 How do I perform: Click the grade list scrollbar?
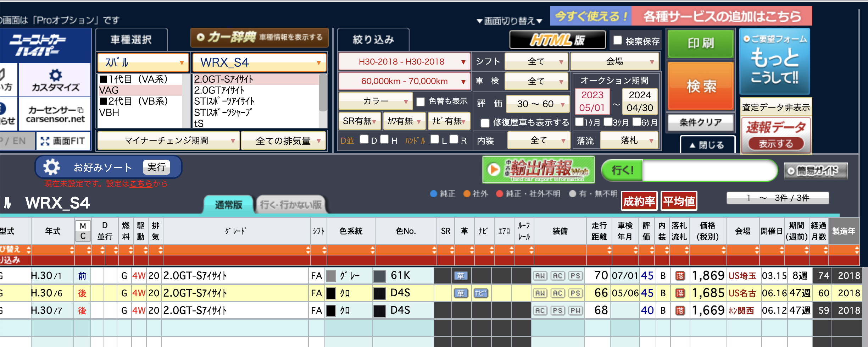(x=323, y=92)
